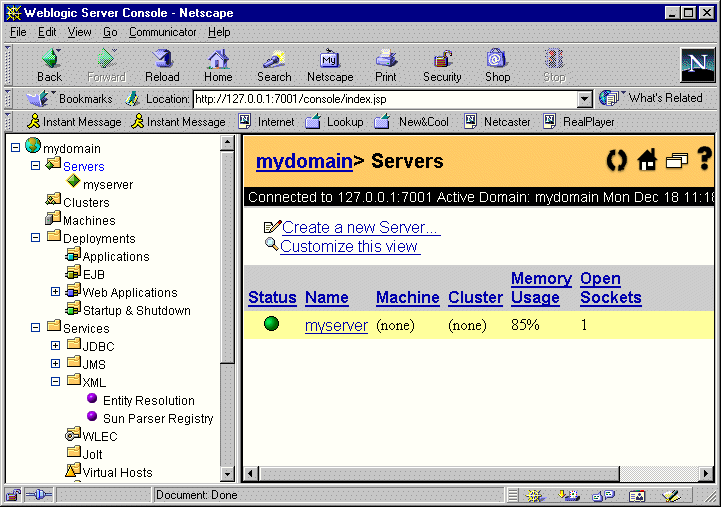Sort by Machine column header

(x=407, y=297)
